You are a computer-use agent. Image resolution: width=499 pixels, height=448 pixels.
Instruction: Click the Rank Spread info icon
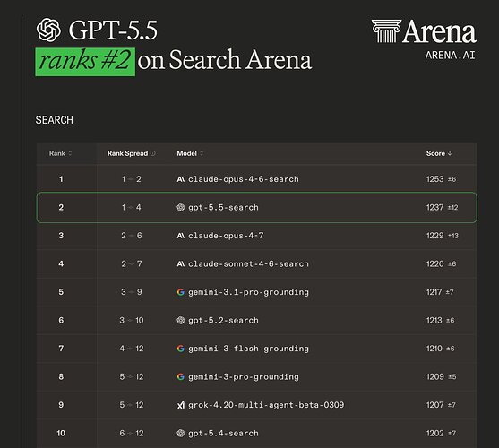tap(153, 153)
